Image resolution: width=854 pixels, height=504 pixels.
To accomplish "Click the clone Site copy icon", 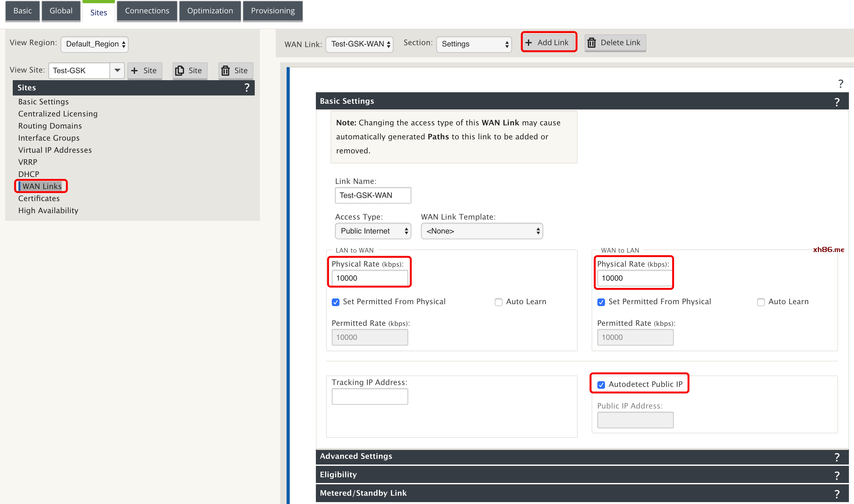I will (180, 71).
